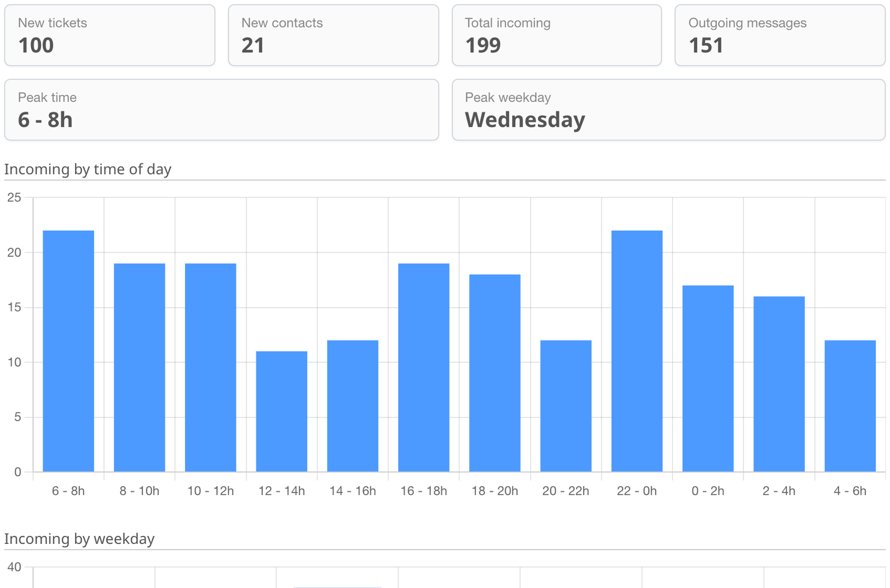Screen dimensions: 890x588
Task: Select the "20 - 22h" x-axis label
Action: (566, 491)
